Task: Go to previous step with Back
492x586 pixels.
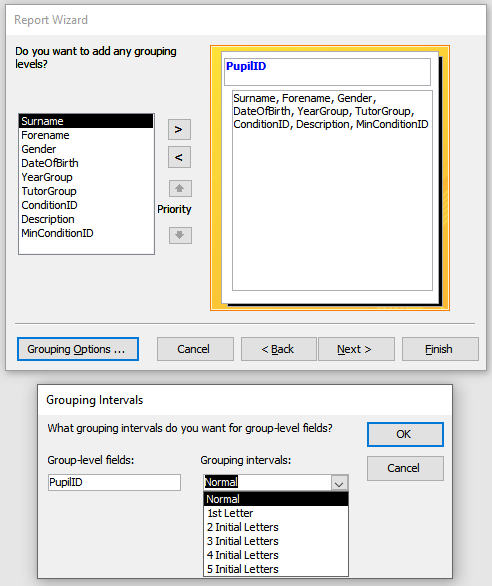Action: point(279,349)
